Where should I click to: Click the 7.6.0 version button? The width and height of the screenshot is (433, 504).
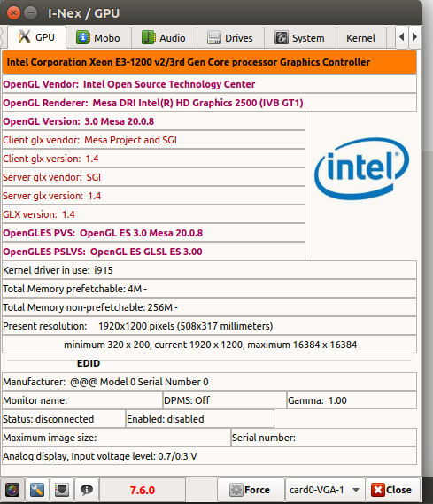pyautogui.click(x=143, y=490)
